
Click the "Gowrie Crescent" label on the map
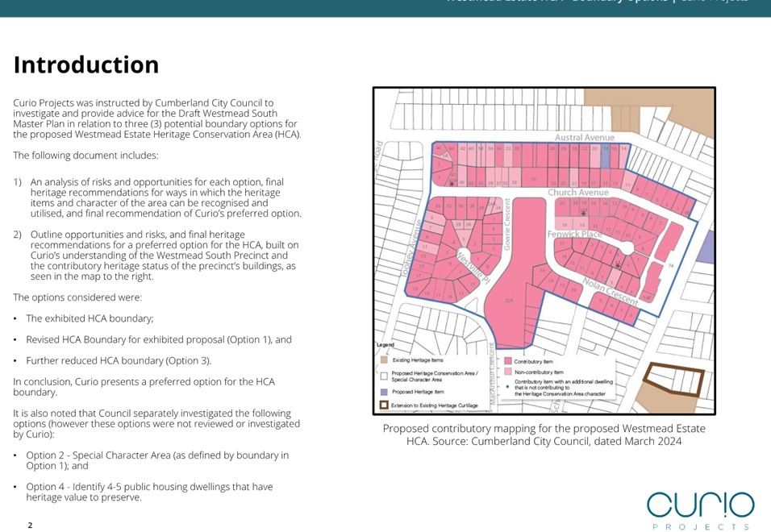(507, 224)
